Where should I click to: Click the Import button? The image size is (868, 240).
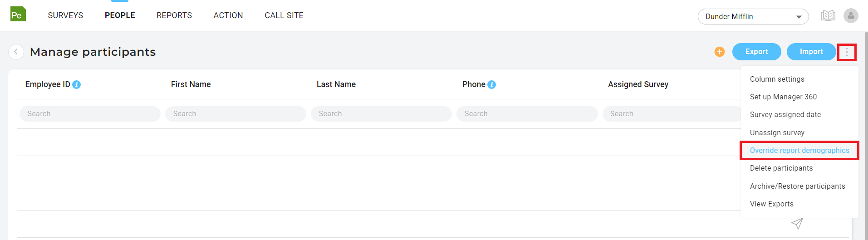point(811,52)
